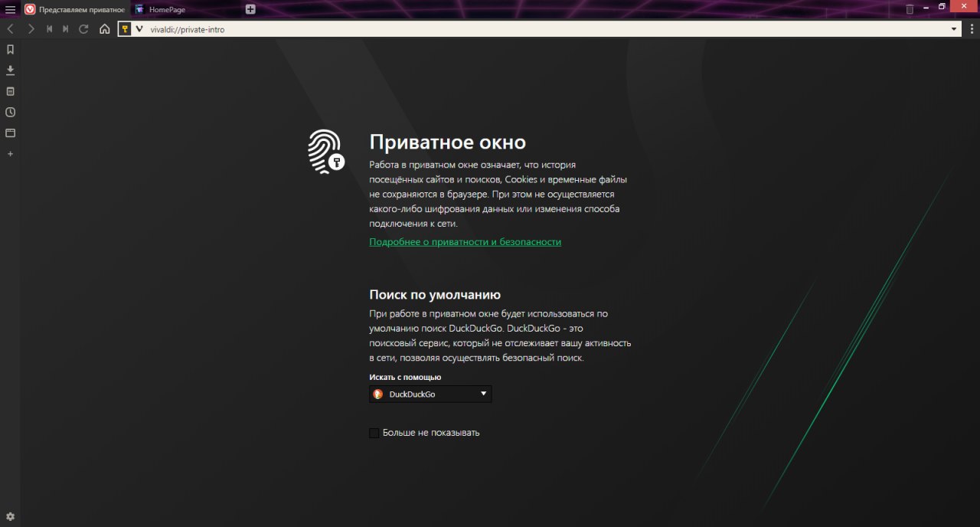Image resolution: width=980 pixels, height=527 pixels.
Task: Open the closed tabs trash
Action: coord(910,9)
